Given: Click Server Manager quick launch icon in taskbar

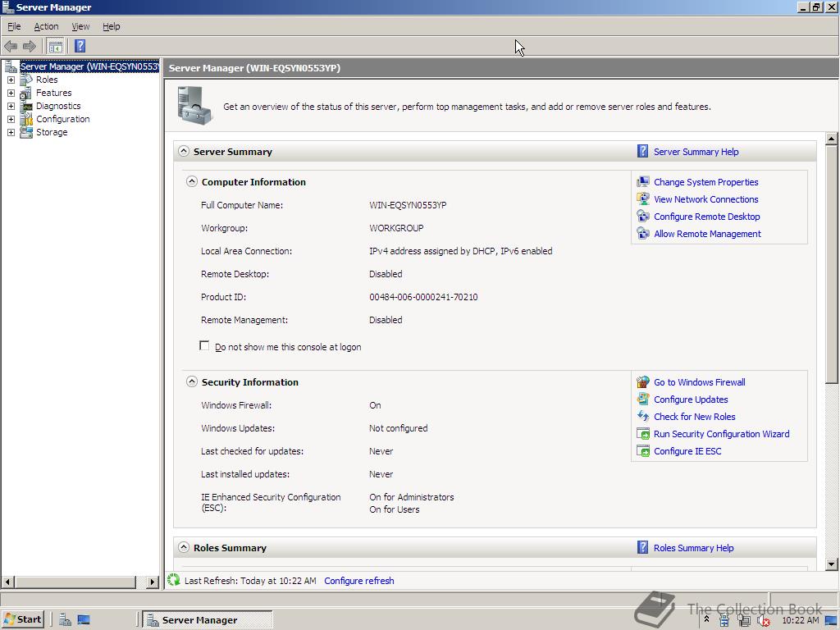Looking at the screenshot, I should tap(65, 620).
